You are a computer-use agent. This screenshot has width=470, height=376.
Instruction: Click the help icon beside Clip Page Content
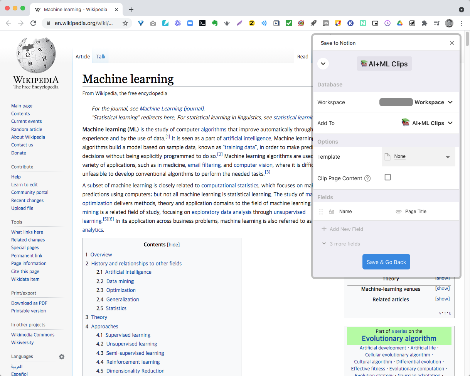367,178
